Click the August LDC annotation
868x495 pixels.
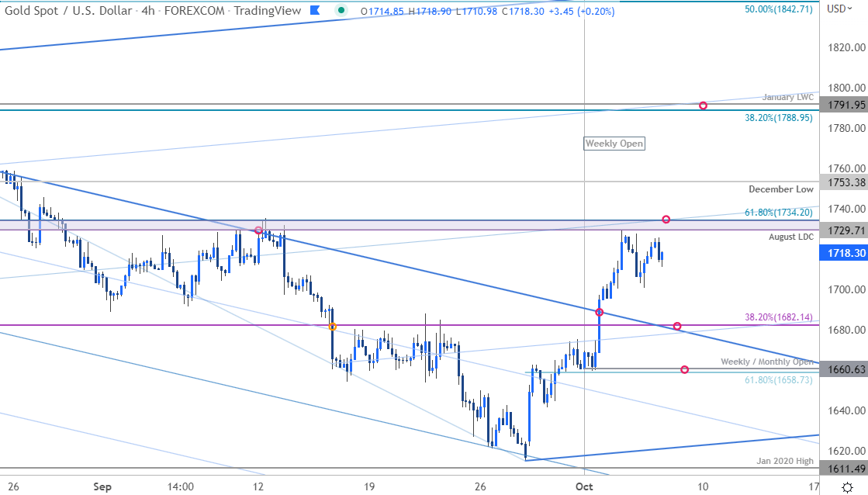[x=791, y=237]
